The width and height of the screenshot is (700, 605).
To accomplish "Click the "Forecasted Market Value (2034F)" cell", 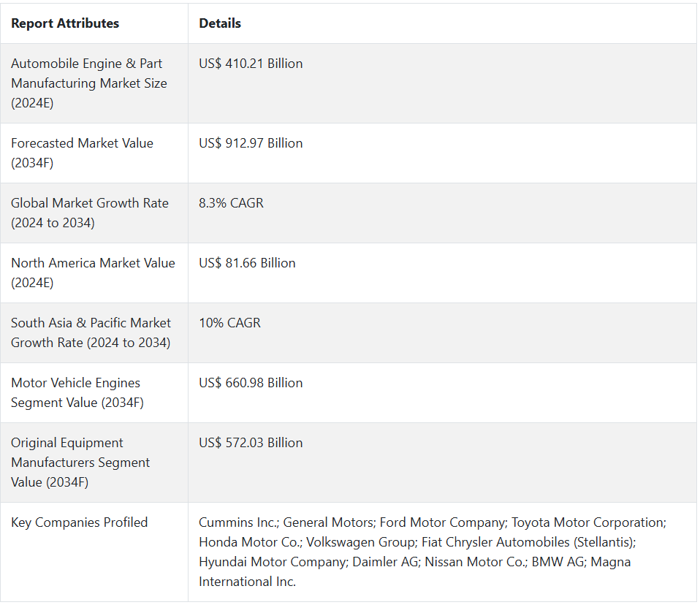I will [82, 153].
